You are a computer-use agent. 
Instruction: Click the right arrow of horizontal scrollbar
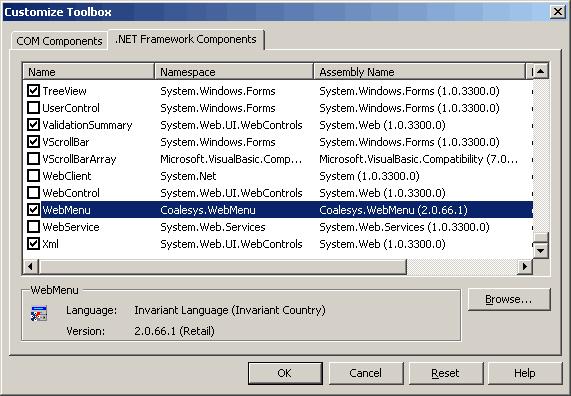pyautogui.click(x=525, y=267)
